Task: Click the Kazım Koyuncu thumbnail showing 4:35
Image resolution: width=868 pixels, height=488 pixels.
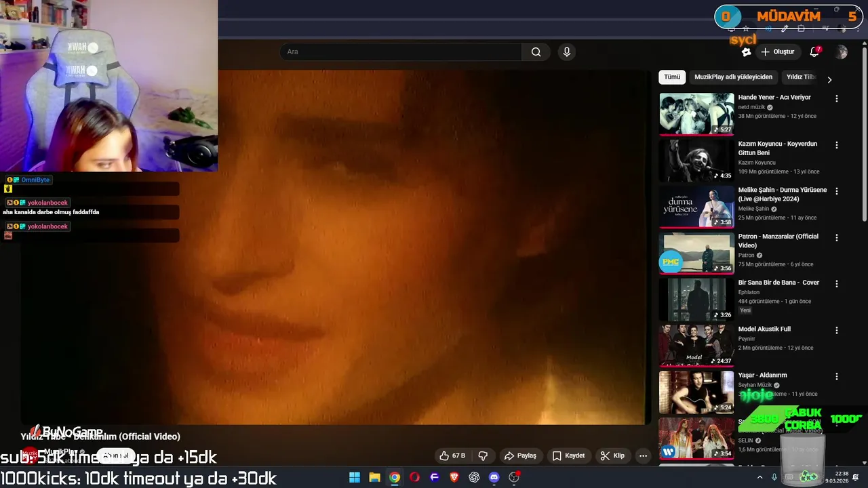Action: pyautogui.click(x=696, y=161)
